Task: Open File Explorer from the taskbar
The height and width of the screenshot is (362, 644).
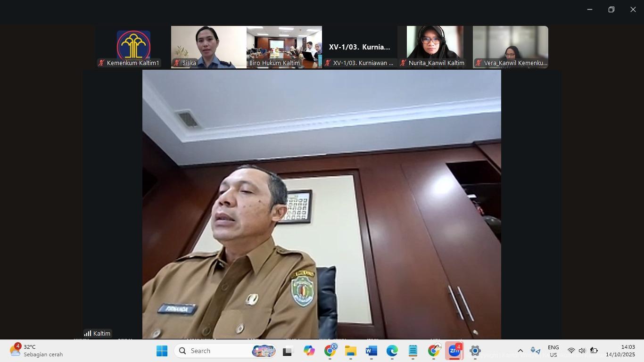Action: pyautogui.click(x=350, y=351)
